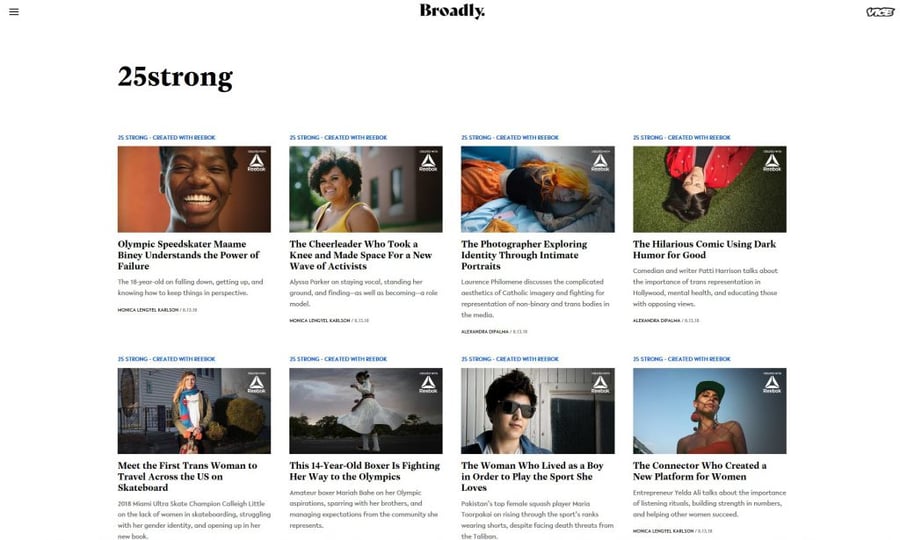Image resolution: width=900 pixels, height=540 pixels.
Task: Click Reebok logo on boxer photo
Action: click(x=428, y=383)
